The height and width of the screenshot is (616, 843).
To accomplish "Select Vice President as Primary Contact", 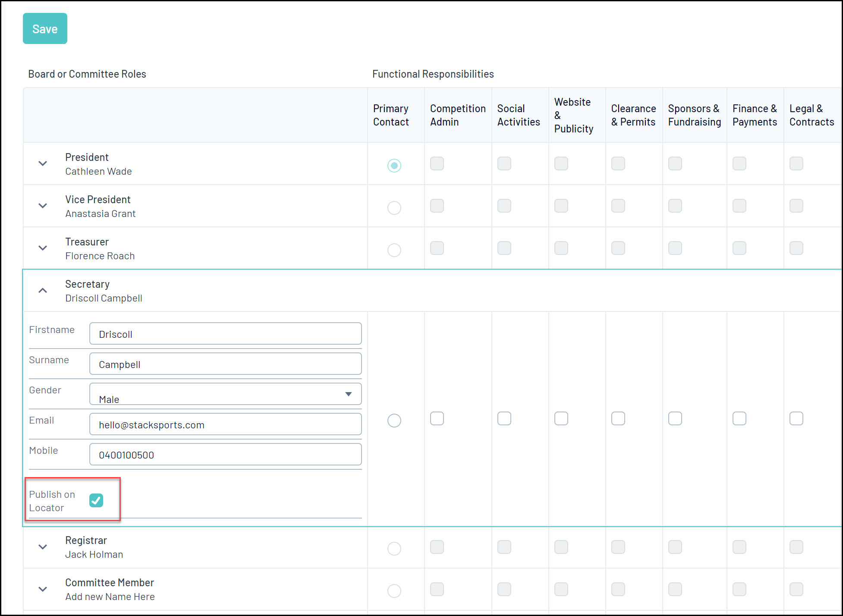I will (x=394, y=208).
